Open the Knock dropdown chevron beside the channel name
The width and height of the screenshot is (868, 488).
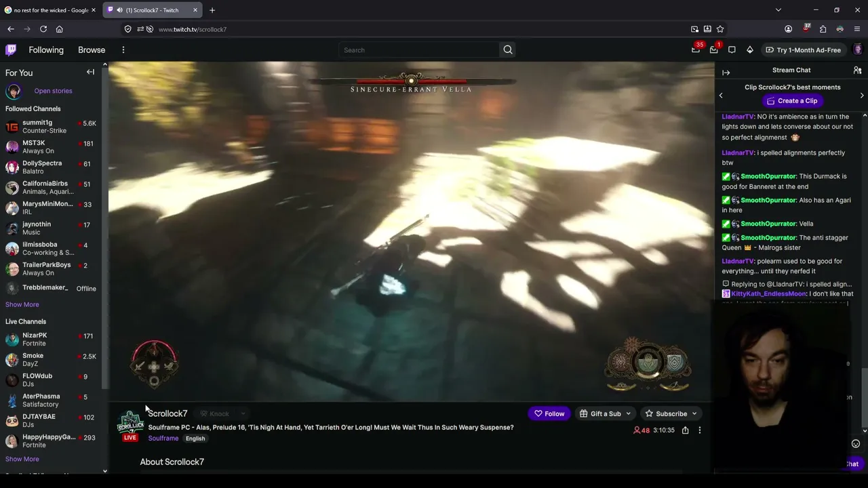click(x=242, y=413)
